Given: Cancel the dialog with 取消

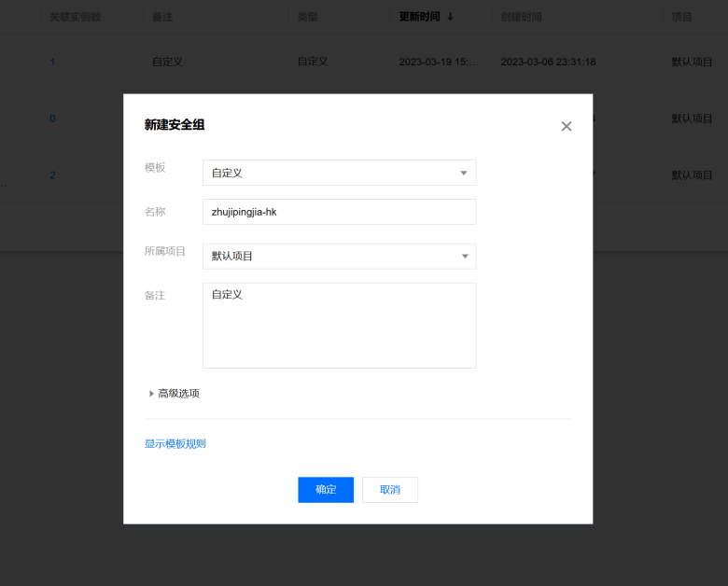Looking at the screenshot, I should click(x=390, y=489).
